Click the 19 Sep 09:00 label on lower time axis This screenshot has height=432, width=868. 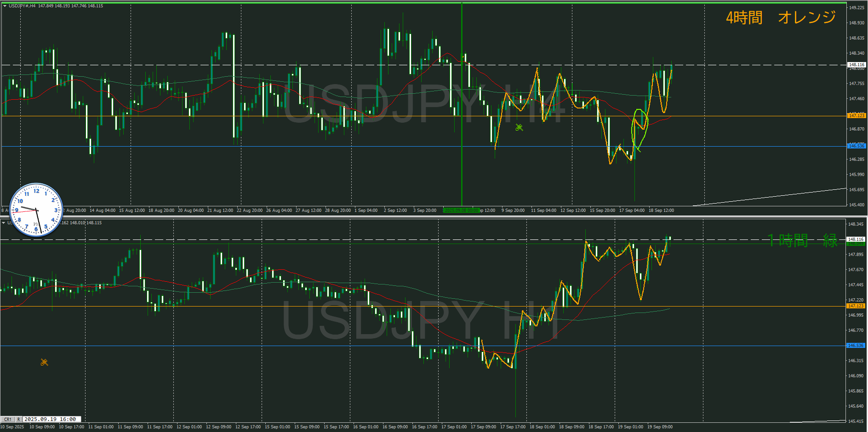point(660,427)
